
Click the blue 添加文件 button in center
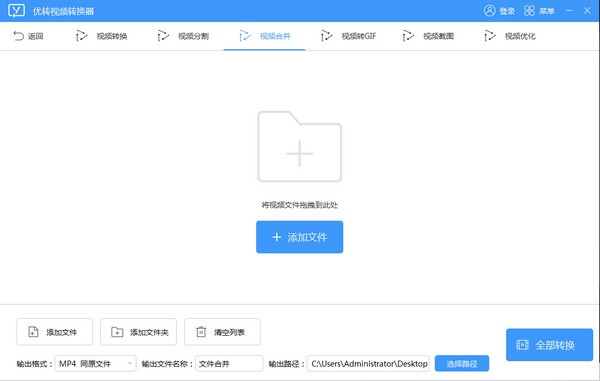pyautogui.click(x=300, y=237)
